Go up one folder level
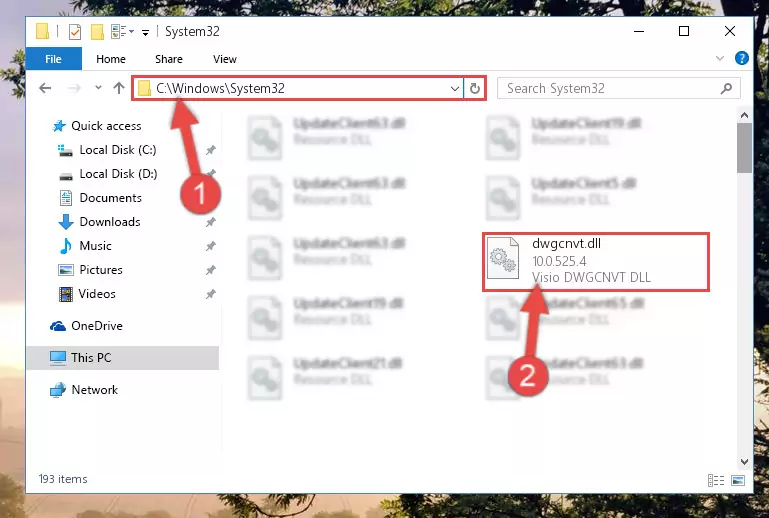769x518 pixels. click(119, 88)
